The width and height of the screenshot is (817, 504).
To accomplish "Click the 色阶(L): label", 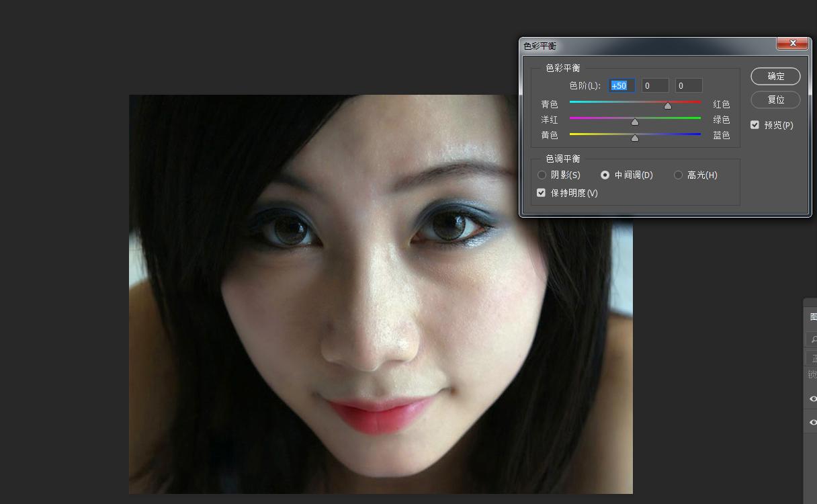I will tap(585, 85).
